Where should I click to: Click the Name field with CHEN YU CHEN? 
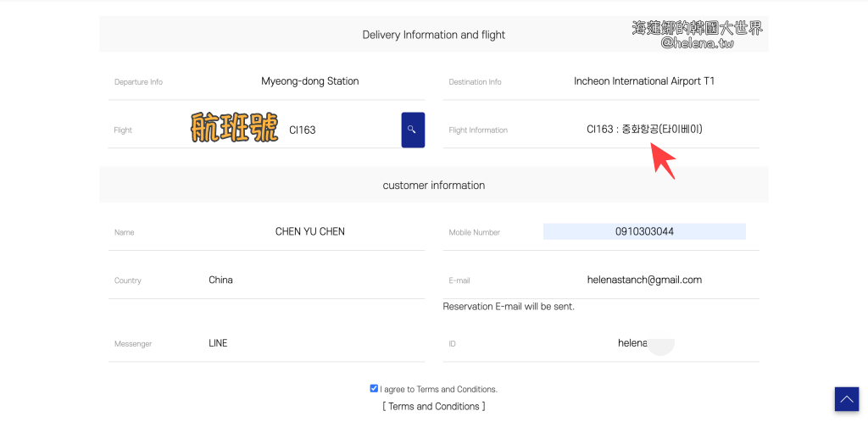pyautogui.click(x=310, y=231)
